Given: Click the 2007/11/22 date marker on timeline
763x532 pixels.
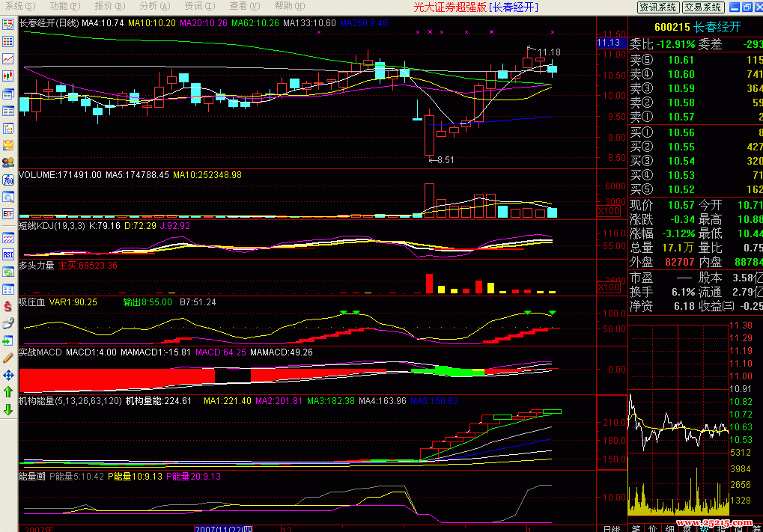Looking at the screenshot, I should pos(222,528).
